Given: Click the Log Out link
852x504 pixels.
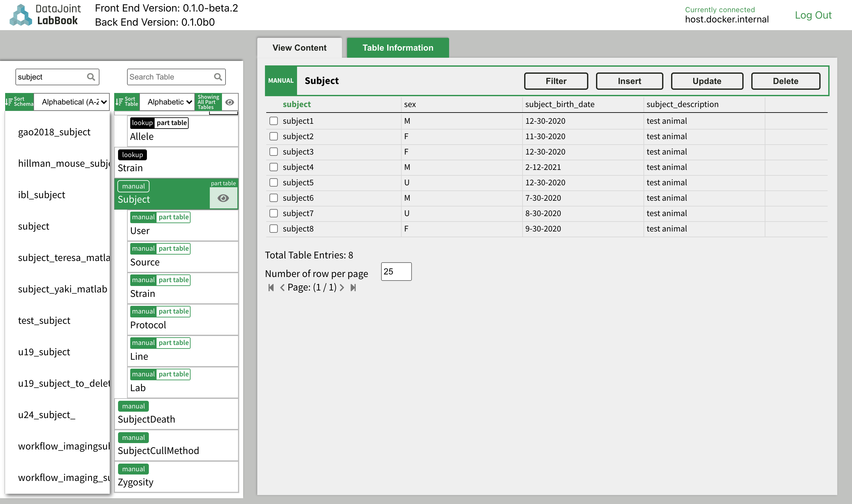Looking at the screenshot, I should coord(813,15).
